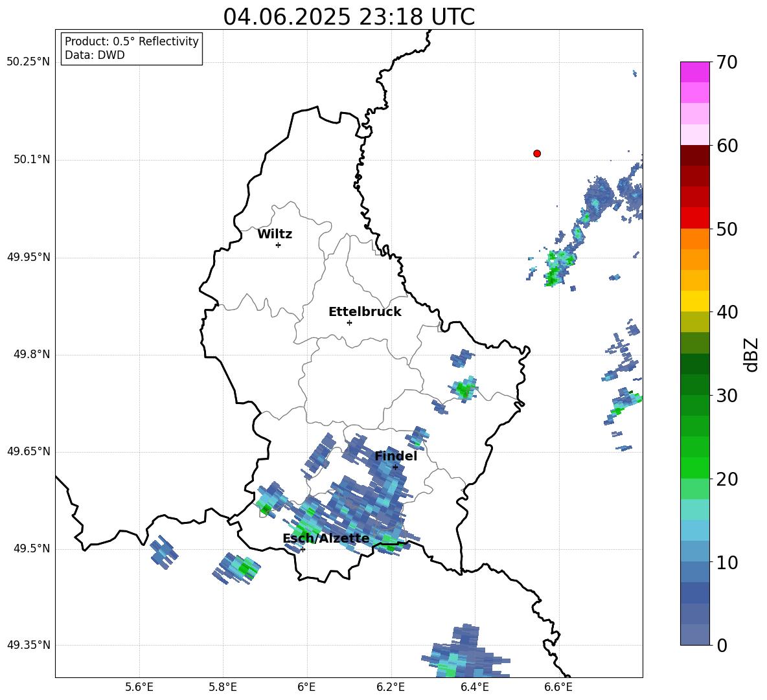Click the 6.4°E longitude label

pyautogui.click(x=474, y=687)
